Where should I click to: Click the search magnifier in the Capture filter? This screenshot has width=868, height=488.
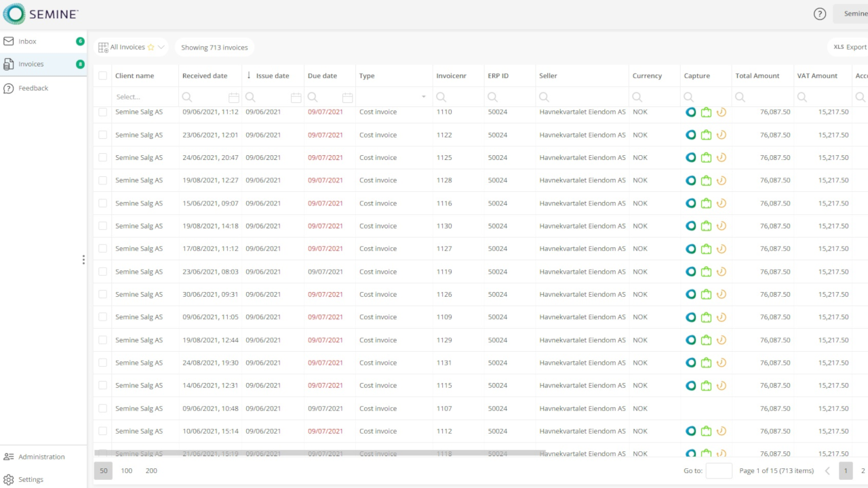pyautogui.click(x=689, y=98)
